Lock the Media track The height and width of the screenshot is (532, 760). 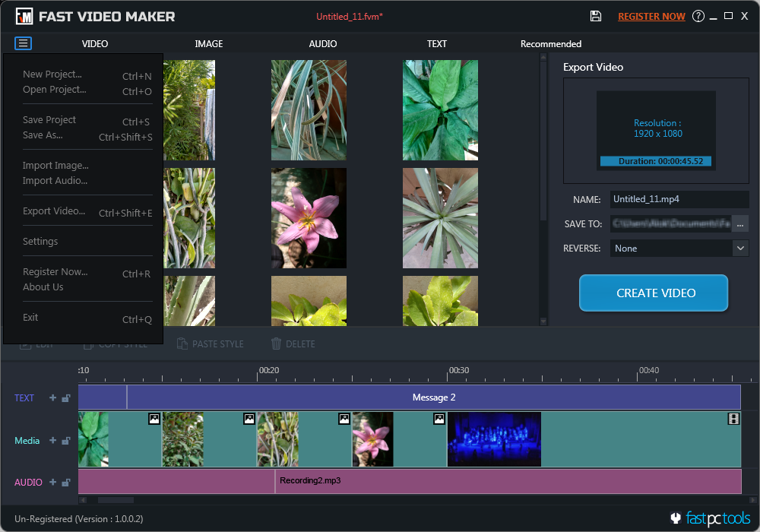coord(65,441)
